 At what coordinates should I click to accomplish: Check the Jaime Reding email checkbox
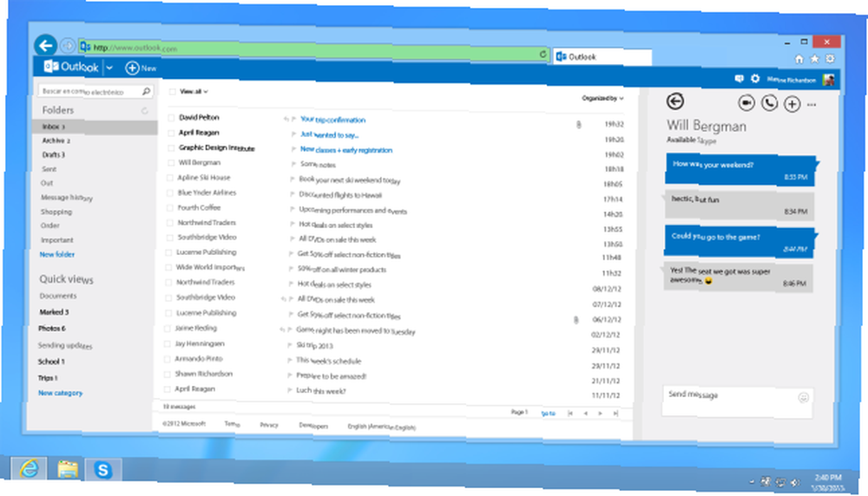tap(167, 328)
